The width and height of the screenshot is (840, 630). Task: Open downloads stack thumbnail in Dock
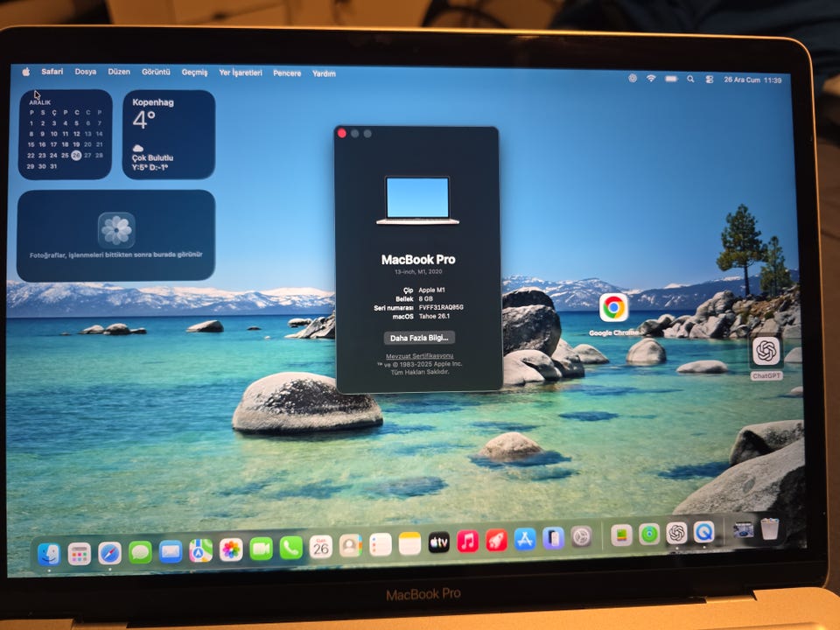743,530
